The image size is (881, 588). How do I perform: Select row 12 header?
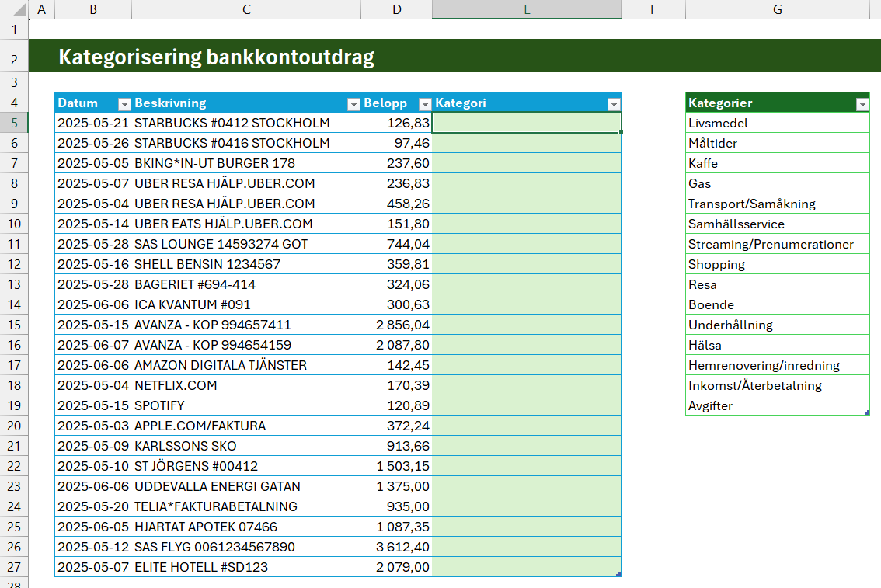click(x=14, y=265)
